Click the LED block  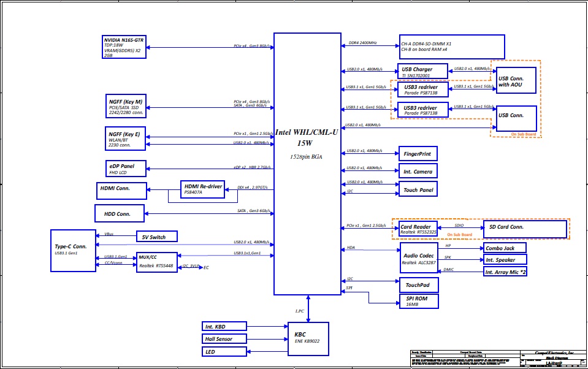(x=224, y=351)
